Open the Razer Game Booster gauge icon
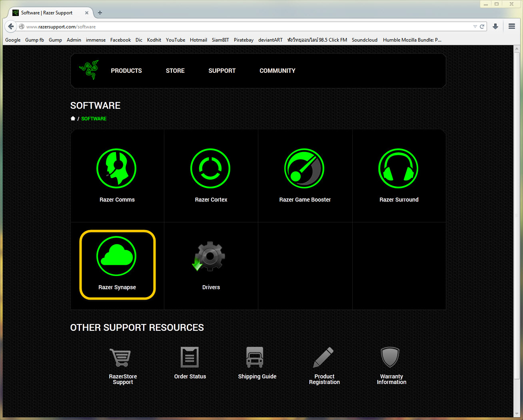The width and height of the screenshot is (523, 420). pos(304,168)
